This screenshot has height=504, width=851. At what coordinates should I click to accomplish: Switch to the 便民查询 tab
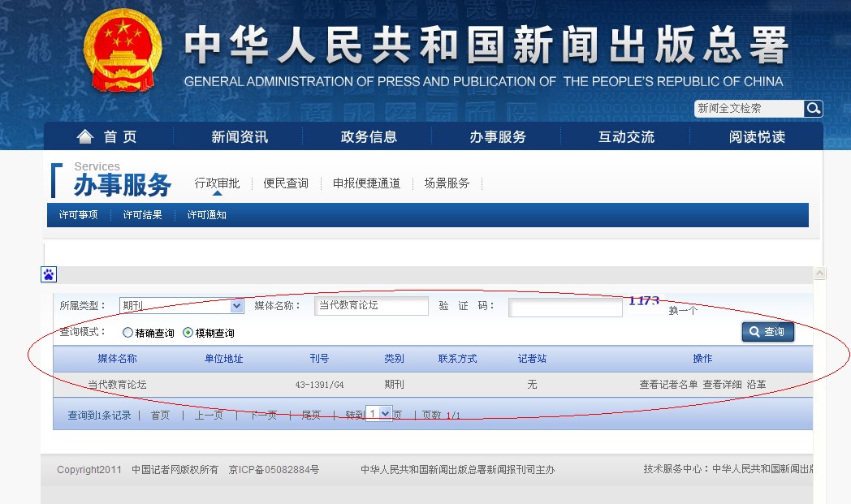point(286,183)
